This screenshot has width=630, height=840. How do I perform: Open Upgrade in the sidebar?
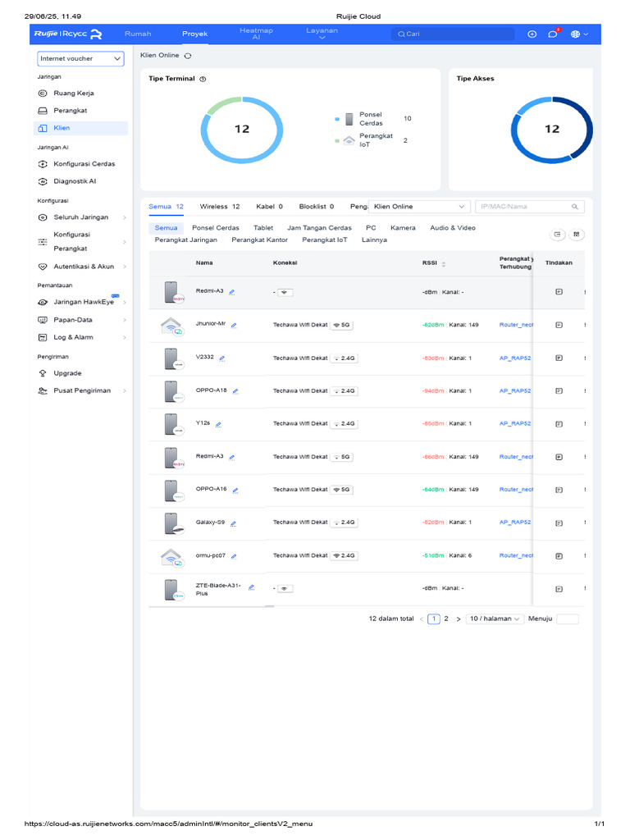coord(67,373)
